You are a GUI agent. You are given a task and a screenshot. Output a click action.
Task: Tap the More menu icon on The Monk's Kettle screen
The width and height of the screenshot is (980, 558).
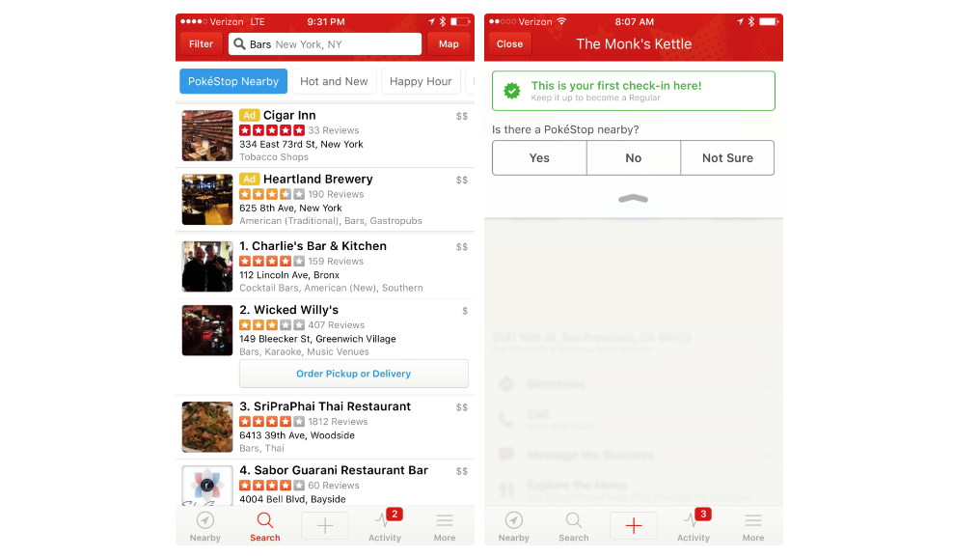[753, 521]
